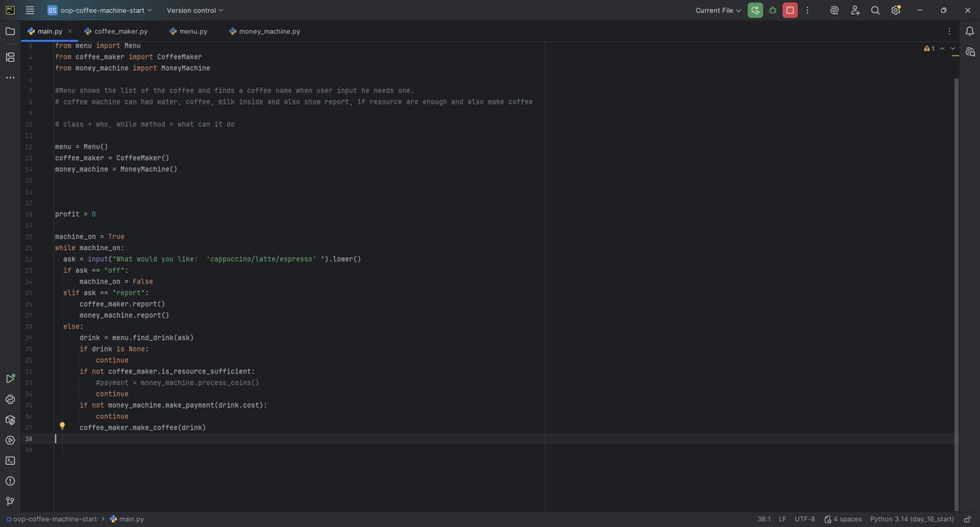Viewport: 980px width, 527px height.
Task: Open AI chat icon in right sidebar
Action: pos(970,51)
